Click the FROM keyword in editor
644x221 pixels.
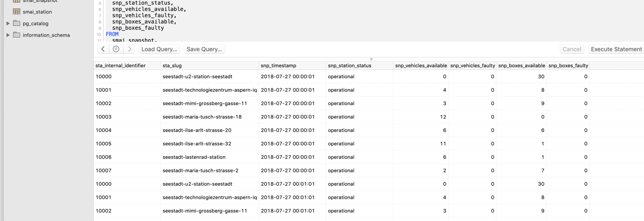pyautogui.click(x=112, y=34)
